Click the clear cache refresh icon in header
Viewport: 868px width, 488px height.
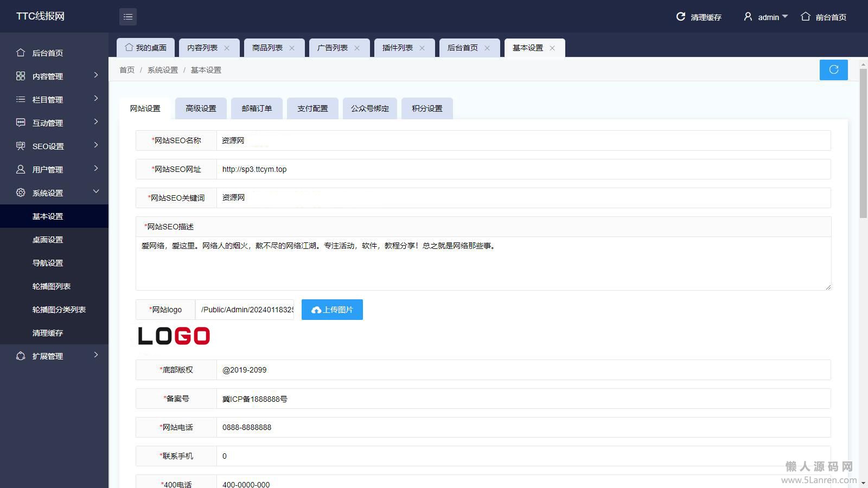coord(680,17)
